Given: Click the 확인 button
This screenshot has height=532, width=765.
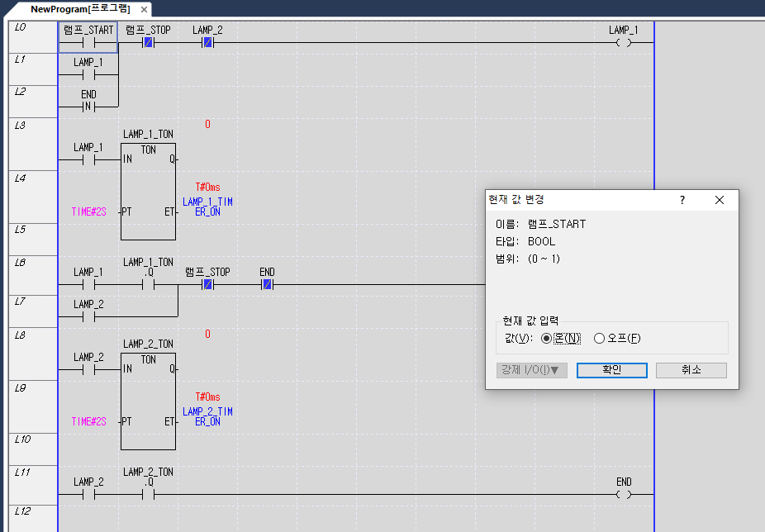Looking at the screenshot, I should [x=612, y=370].
